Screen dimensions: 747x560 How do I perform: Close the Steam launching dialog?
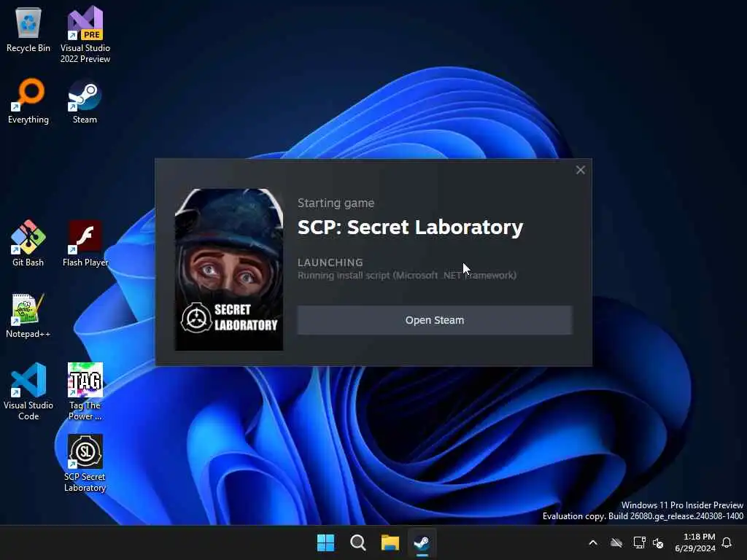pyautogui.click(x=580, y=170)
